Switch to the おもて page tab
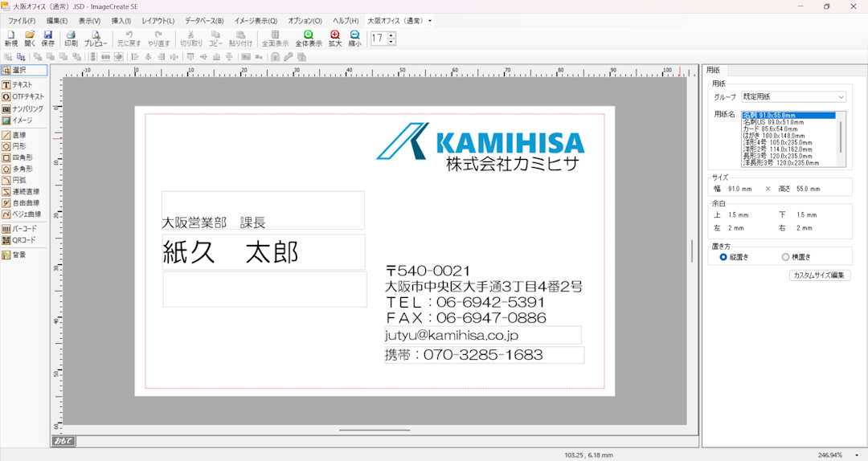The height and width of the screenshot is (461, 868). 63,441
